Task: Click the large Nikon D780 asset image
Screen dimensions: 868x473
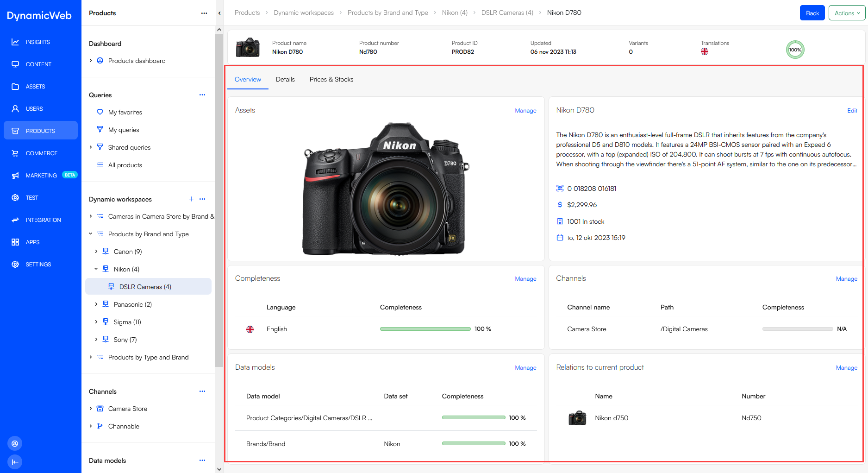Action: (386, 189)
